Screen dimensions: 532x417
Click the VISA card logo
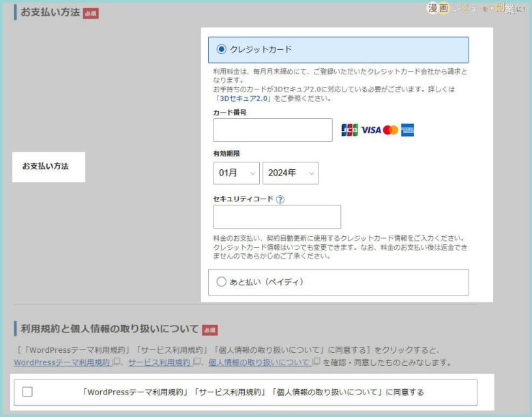coord(371,130)
